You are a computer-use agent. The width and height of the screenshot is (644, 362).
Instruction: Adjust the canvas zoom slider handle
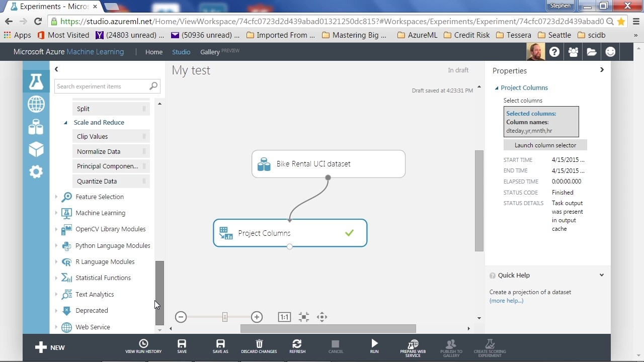[x=224, y=317]
